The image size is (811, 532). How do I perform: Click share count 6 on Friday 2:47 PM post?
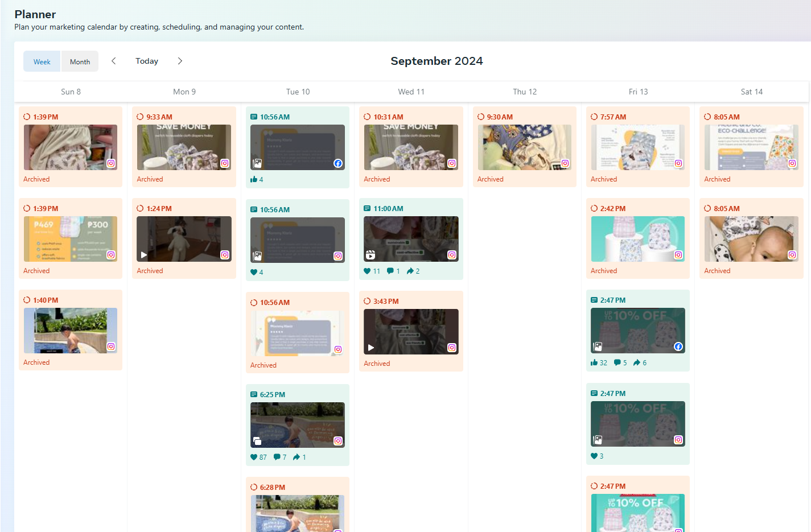coord(640,362)
